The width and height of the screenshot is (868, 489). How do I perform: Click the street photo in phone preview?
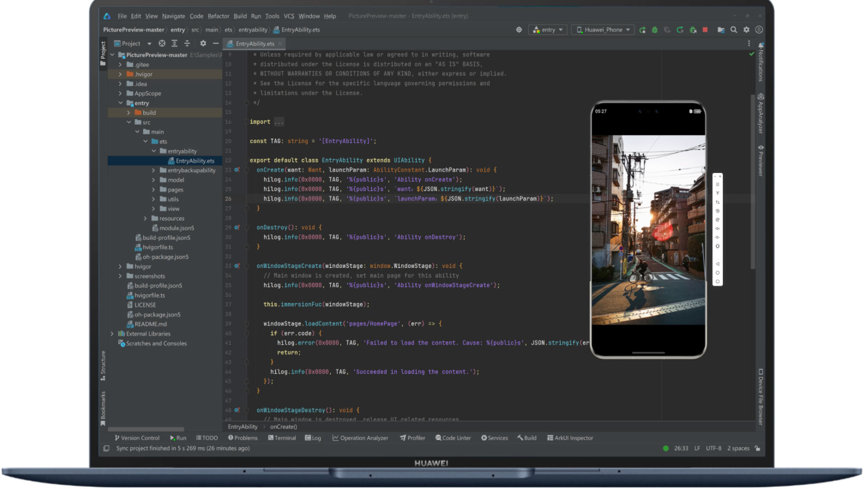coord(648,230)
